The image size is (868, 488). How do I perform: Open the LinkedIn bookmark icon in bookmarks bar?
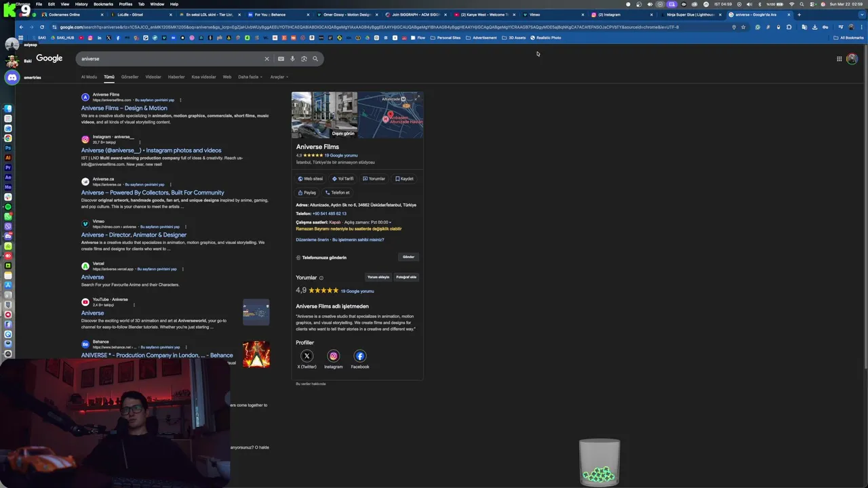[99, 38]
